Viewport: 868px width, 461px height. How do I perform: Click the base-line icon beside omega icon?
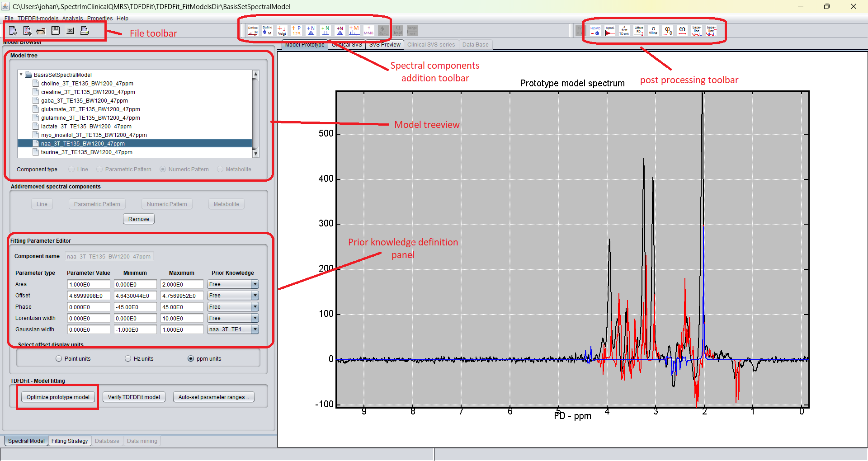point(697,31)
